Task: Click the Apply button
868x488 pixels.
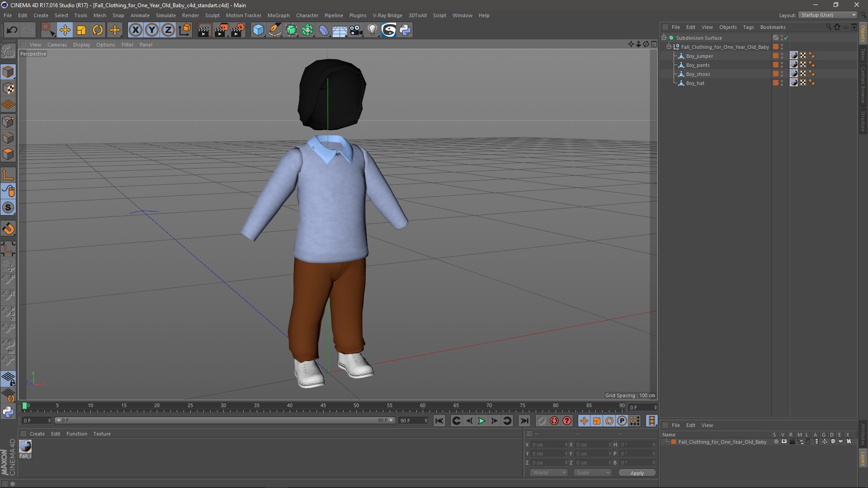Action: [x=637, y=473]
